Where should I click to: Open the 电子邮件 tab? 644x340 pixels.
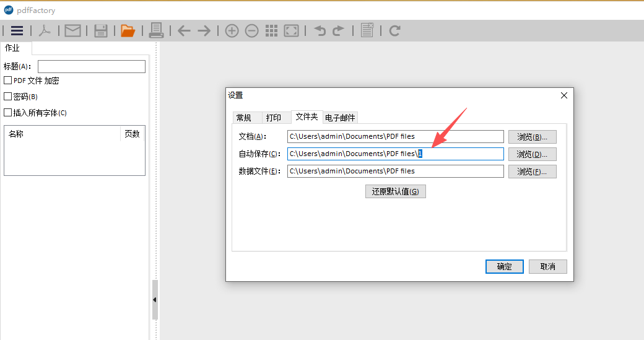coord(340,118)
